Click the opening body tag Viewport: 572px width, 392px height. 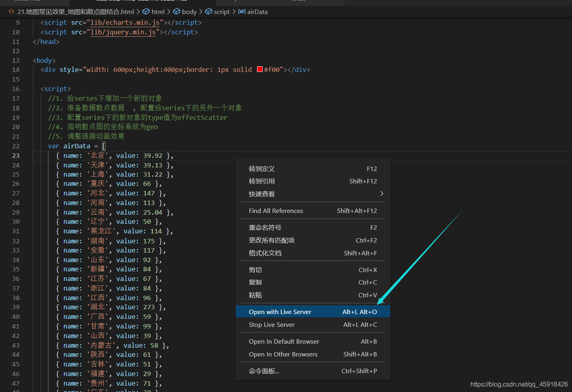tap(44, 60)
